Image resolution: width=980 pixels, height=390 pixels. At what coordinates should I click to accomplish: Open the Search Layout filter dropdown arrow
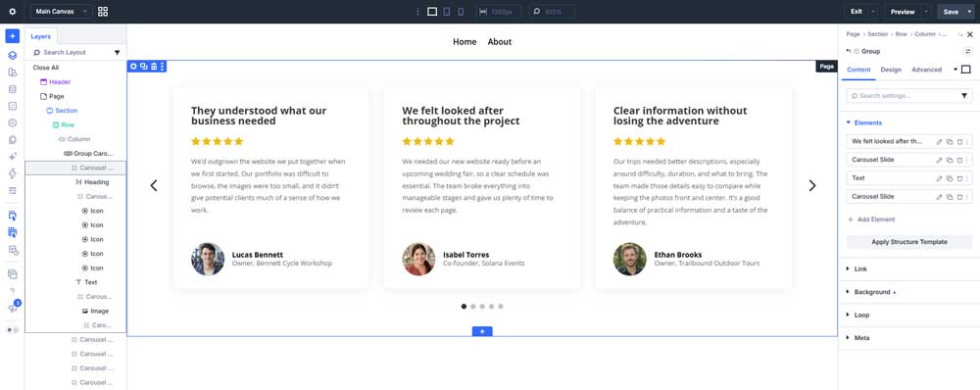click(x=117, y=53)
